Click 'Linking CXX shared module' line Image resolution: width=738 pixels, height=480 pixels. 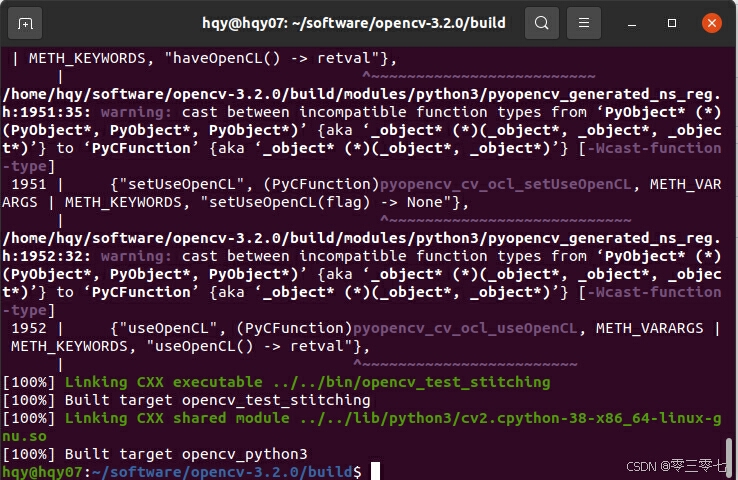pos(361,427)
